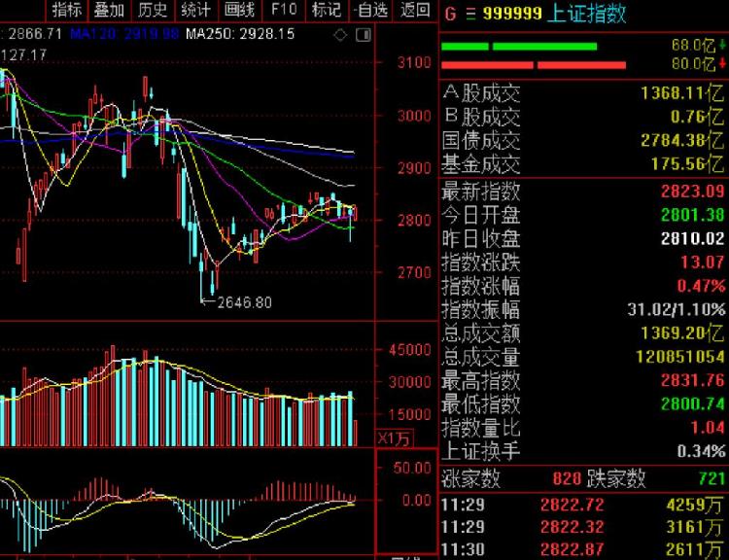This screenshot has width=729, height=560.
Task: Click the 昨日收盘 value 2810.02
Action: tap(693, 238)
